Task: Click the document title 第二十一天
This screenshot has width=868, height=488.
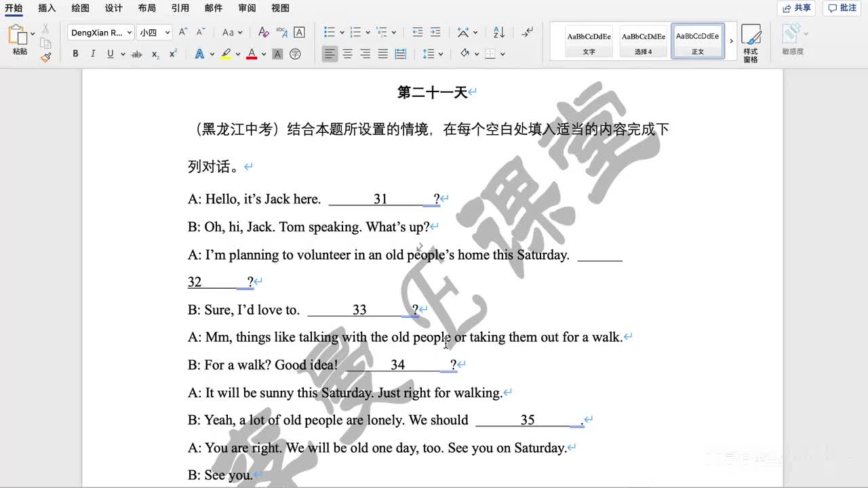Action: point(433,92)
